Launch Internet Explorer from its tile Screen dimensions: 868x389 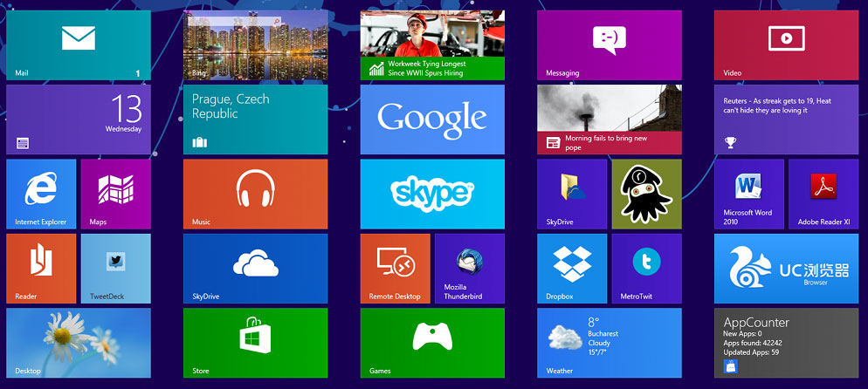[x=41, y=194]
